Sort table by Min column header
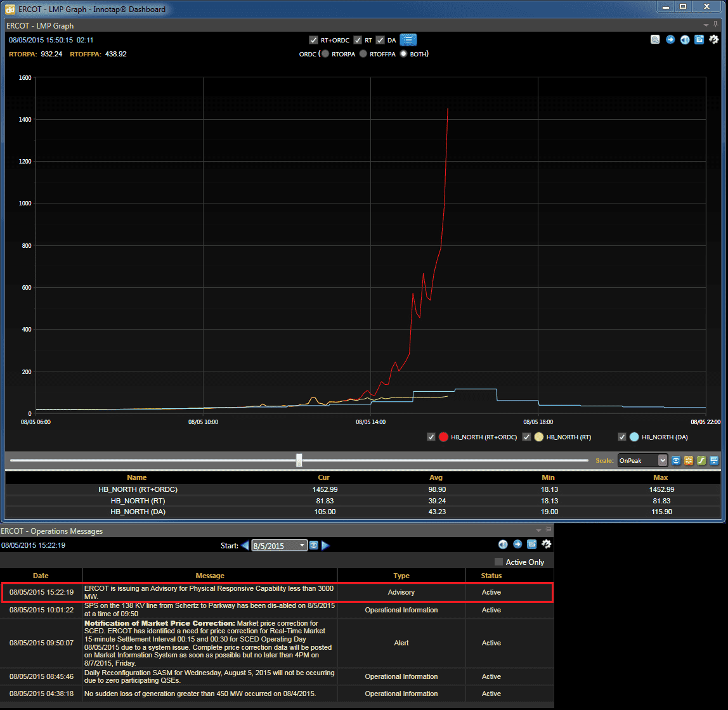 (x=549, y=477)
